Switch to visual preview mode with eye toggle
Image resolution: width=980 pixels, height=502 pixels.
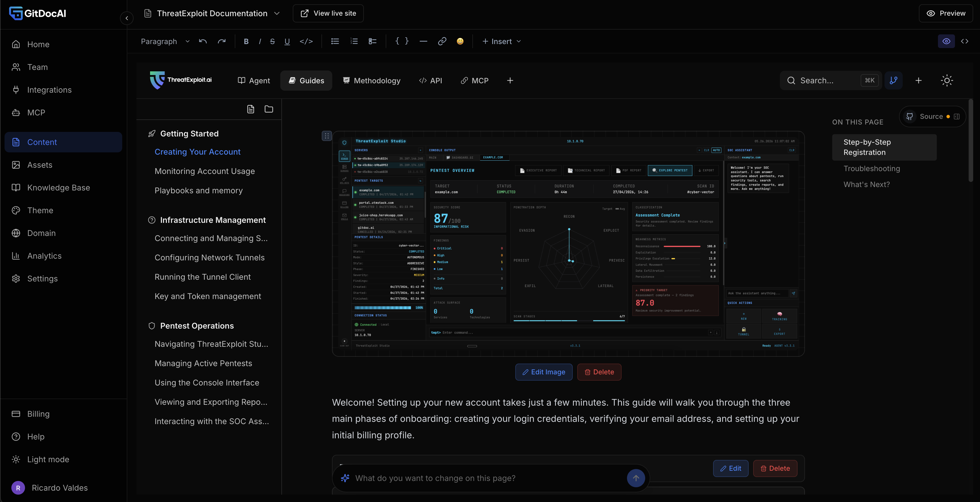(x=946, y=41)
